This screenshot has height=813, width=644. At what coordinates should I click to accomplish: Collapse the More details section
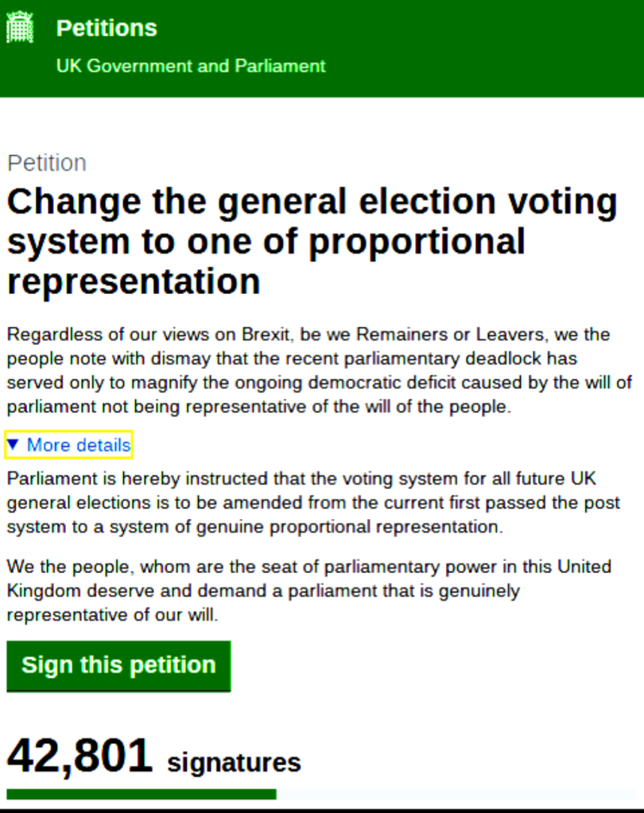pos(78,445)
